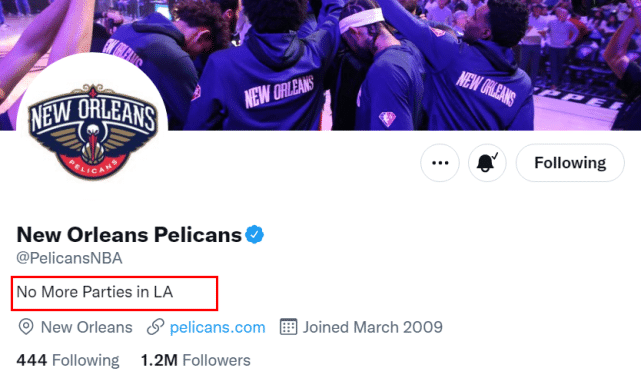641x378 pixels.
Task: Visit the pelicans.com website link
Action: [x=217, y=327]
